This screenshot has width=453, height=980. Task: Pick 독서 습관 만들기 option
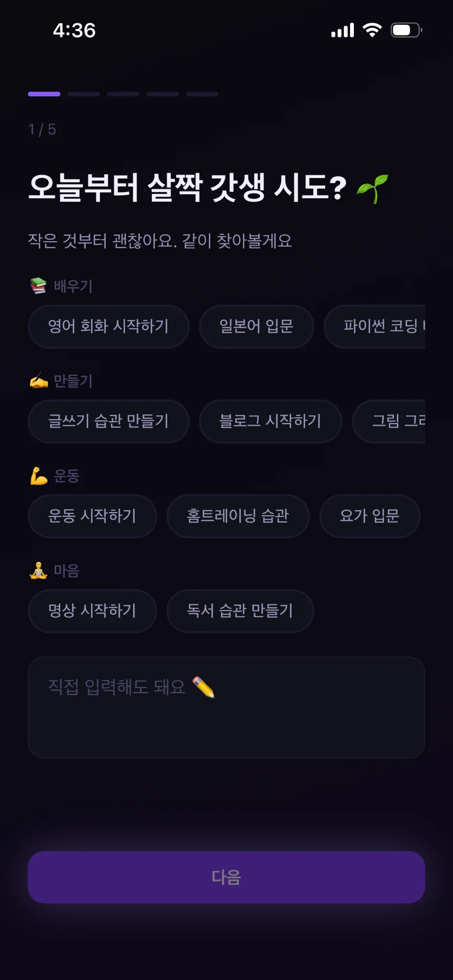240,611
